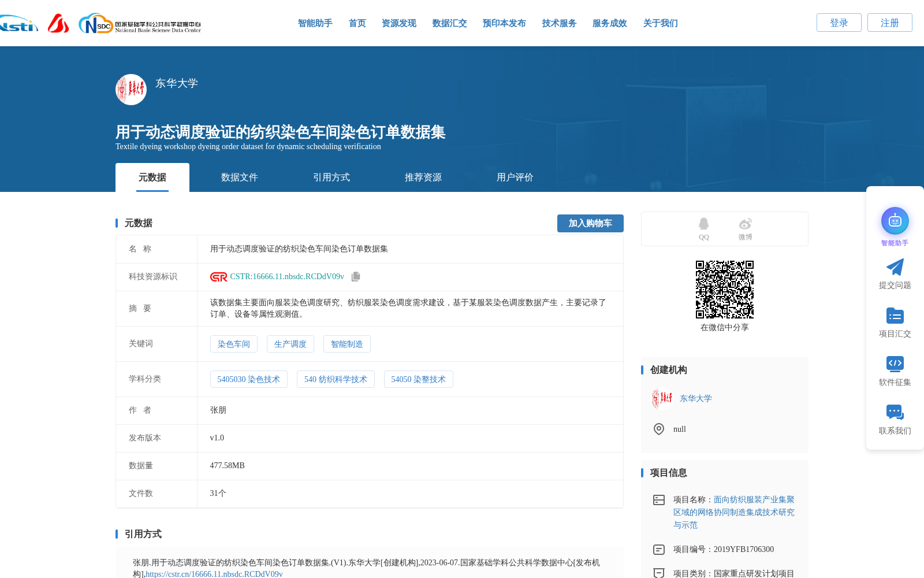Open 智能助手 in top navigation
Screen dimensions: 924x578
[x=315, y=23]
